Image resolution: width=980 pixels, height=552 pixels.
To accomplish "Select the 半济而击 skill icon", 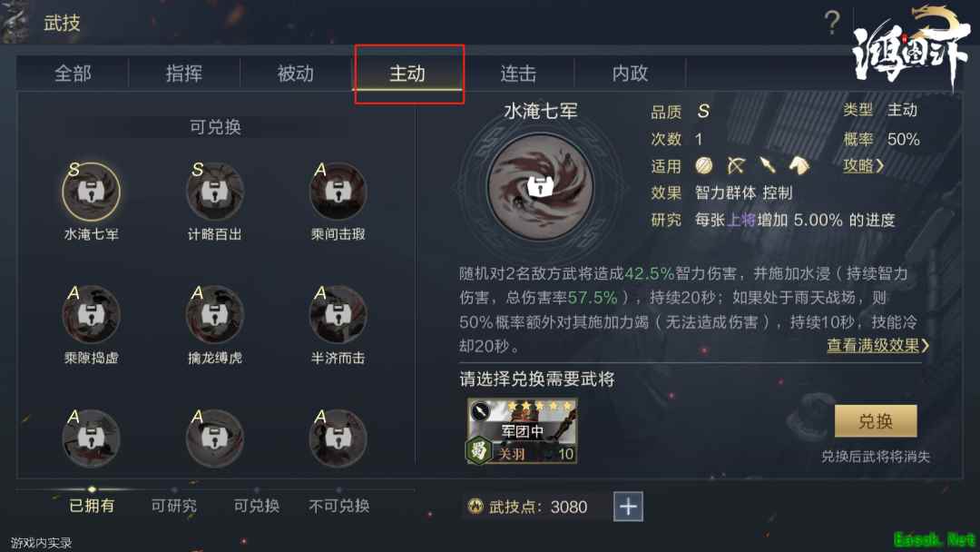I will click(x=338, y=315).
